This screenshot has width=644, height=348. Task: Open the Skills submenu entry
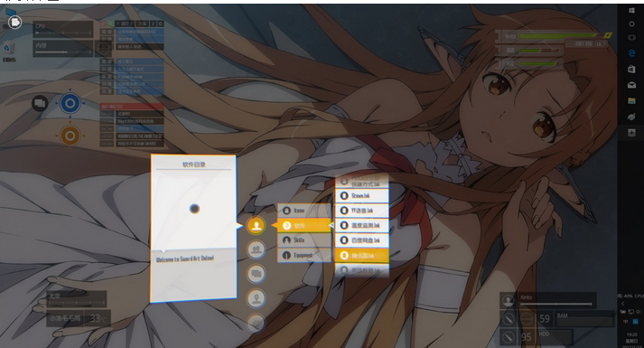(303, 240)
